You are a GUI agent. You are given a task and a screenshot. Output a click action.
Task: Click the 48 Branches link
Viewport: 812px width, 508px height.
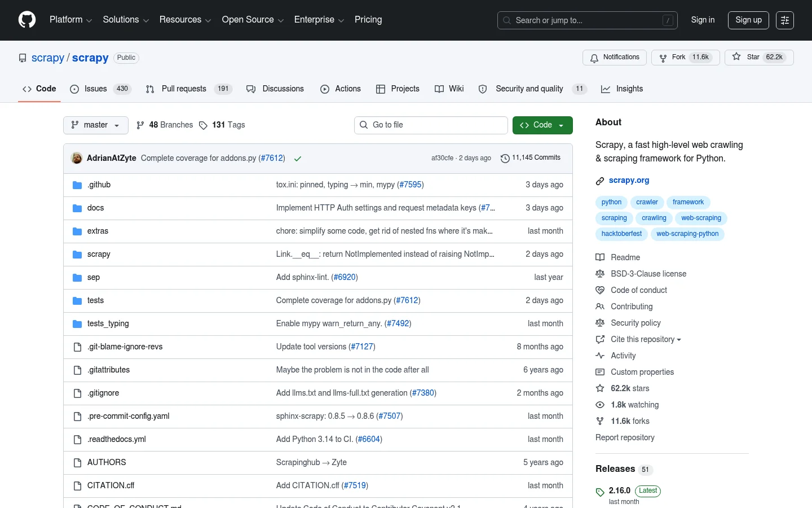tap(165, 125)
